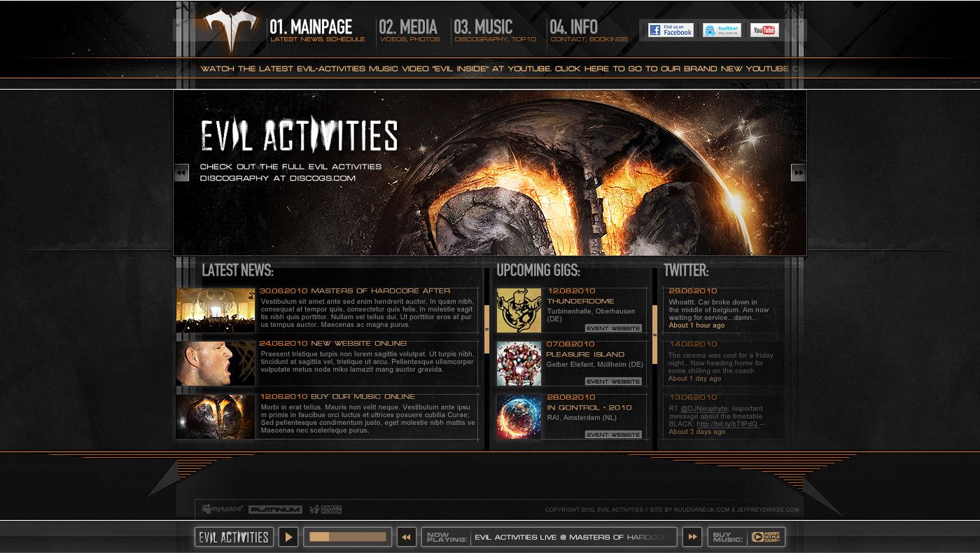This screenshot has width=980, height=553.
Task: Open Buy Our Music Online news headline
Action: click(x=337, y=397)
